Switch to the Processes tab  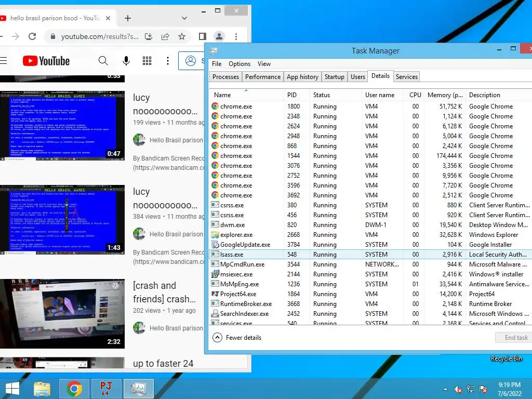click(225, 77)
